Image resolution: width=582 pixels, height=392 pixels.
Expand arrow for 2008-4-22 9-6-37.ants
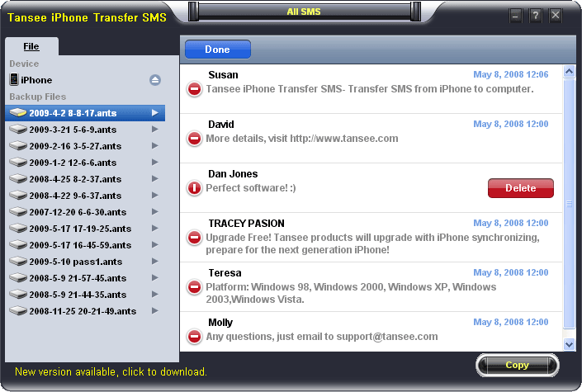click(155, 196)
